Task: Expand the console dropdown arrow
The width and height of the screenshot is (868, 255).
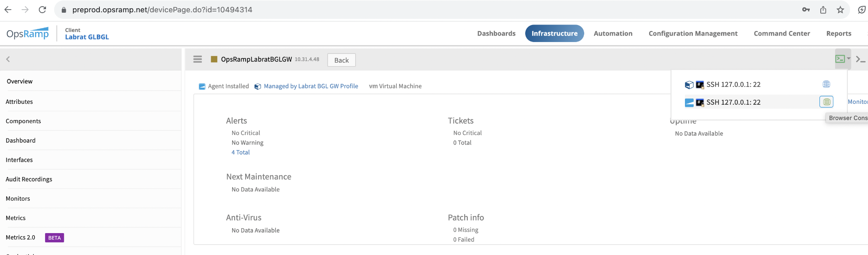Action: (x=849, y=58)
